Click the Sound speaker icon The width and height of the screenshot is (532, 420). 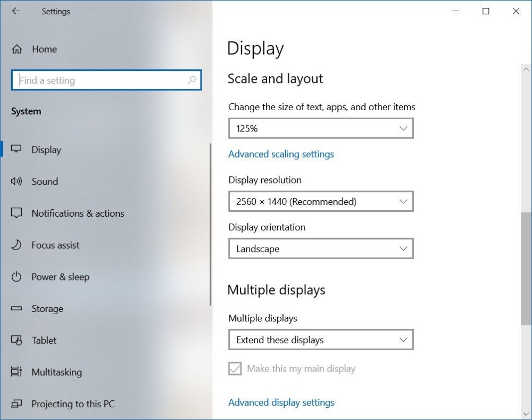[16, 182]
